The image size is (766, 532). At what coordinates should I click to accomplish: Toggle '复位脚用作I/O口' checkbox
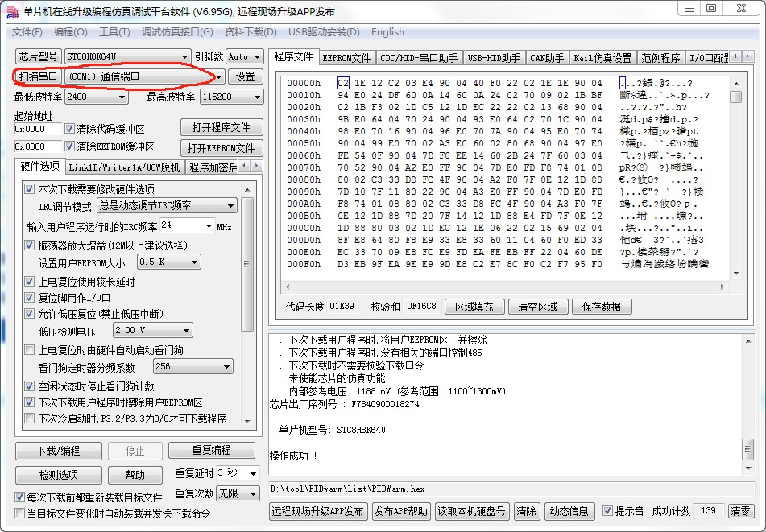[29, 298]
